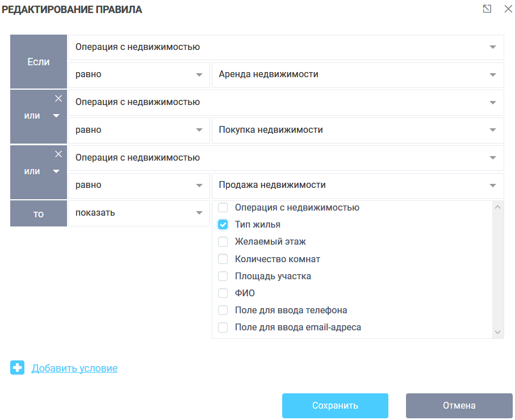Viewport: 515px width, 420px height.
Task: Click the plus icon next to Добавить условие
Action: [17, 368]
